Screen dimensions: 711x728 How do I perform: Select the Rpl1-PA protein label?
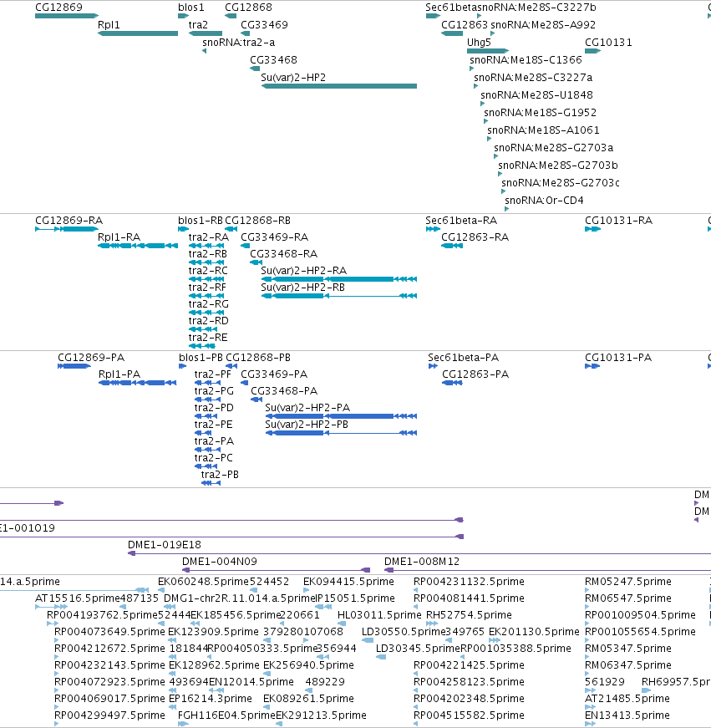pos(119,374)
